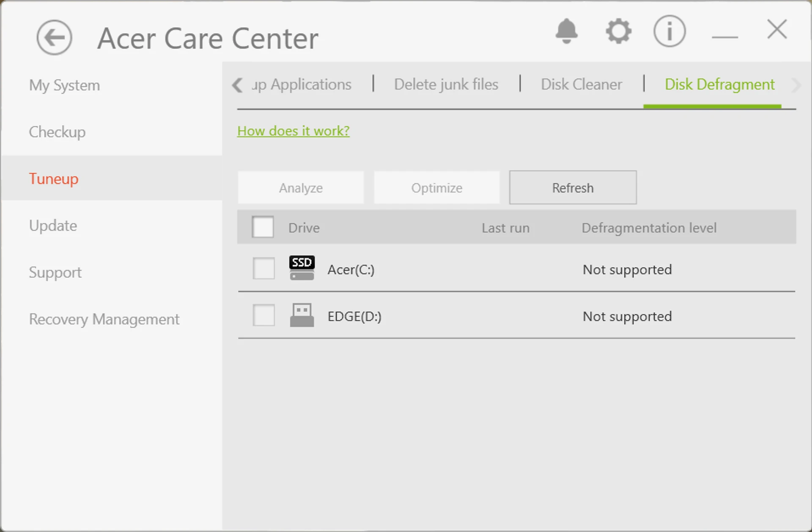
Task: Minimize the Acer Care Center window
Action: point(724,37)
